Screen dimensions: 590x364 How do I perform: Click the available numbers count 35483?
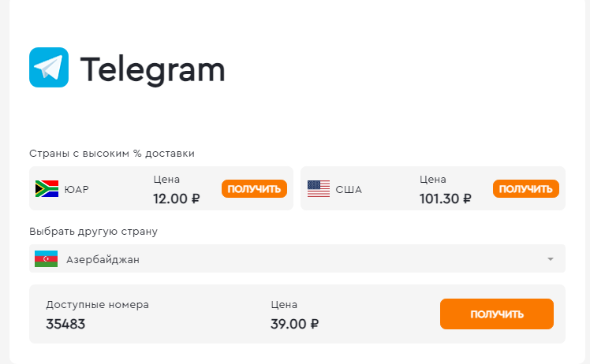click(65, 324)
